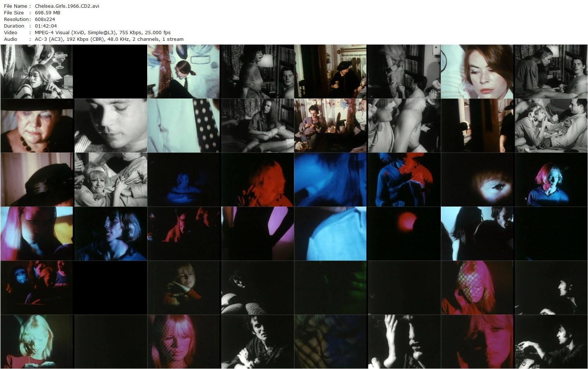Click the purple silhouette thumbnail

pos(257,233)
